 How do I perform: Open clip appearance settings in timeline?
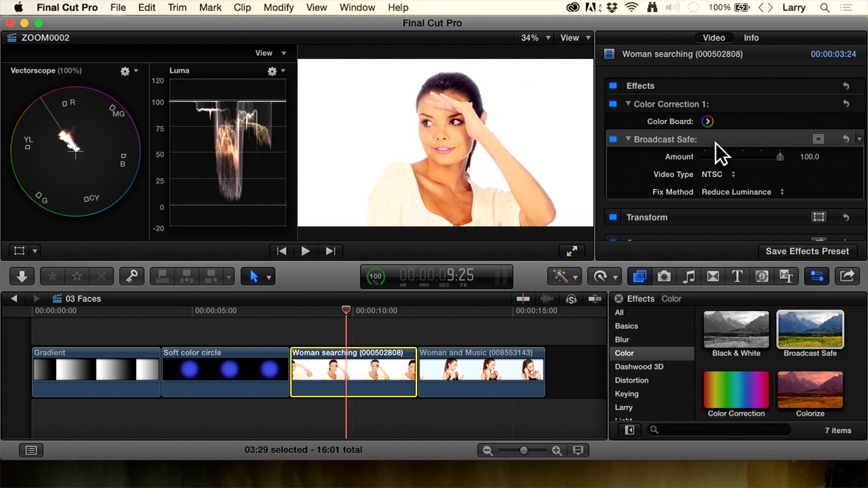pyautogui.click(x=578, y=450)
